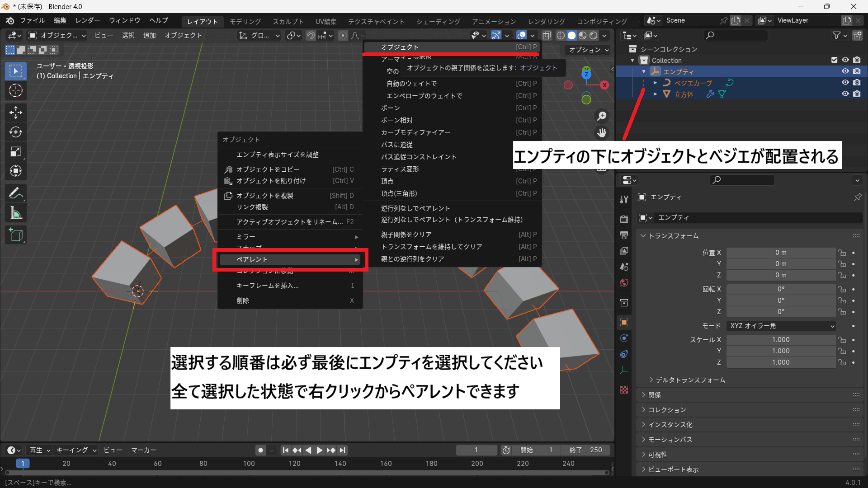The width and height of the screenshot is (868, 488).
Task: Select the Cursor tool in the toolbar
Action: (16, 91)
